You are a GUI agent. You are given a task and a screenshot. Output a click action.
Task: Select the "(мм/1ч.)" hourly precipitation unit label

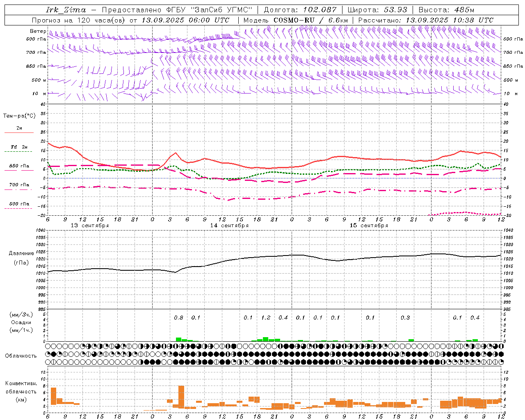coord(21,330)
